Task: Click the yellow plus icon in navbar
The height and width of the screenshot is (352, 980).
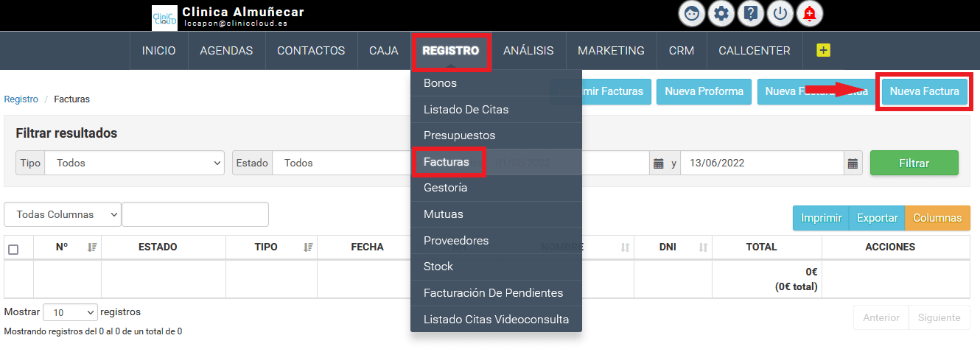Action: pos(823,51)
